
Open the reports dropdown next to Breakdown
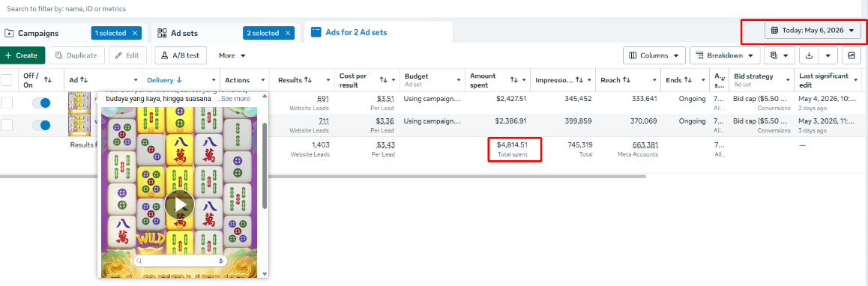coord(780,55)
